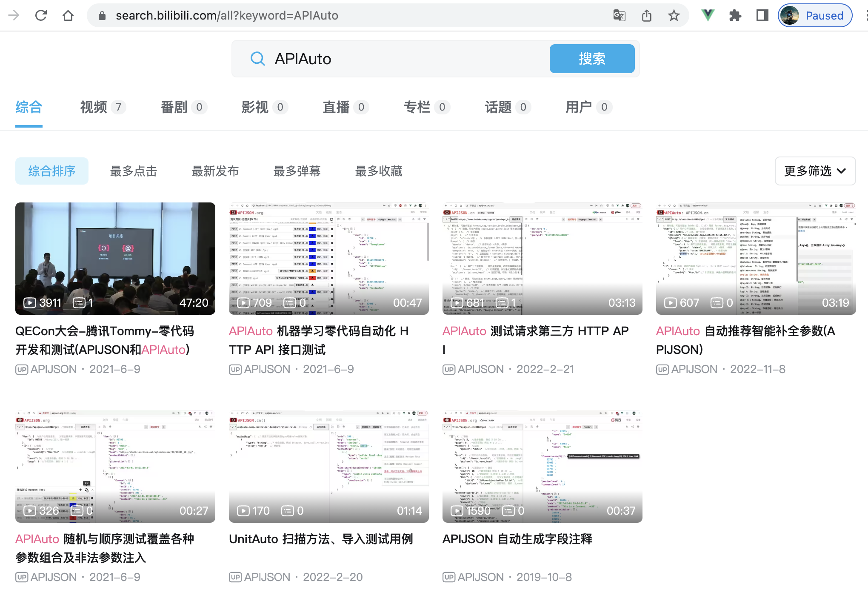Click the reload page icon
Screen dimensions: 868x598
41,15
